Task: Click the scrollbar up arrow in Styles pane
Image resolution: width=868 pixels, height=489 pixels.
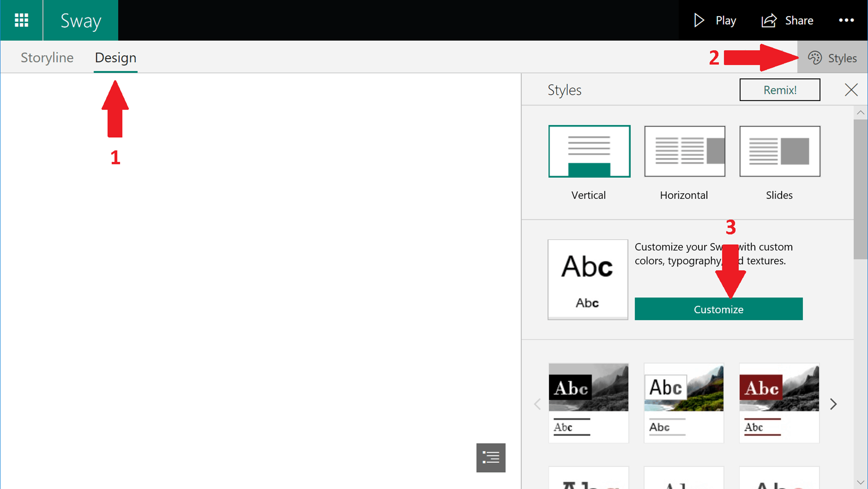Action: pos(861,113)
